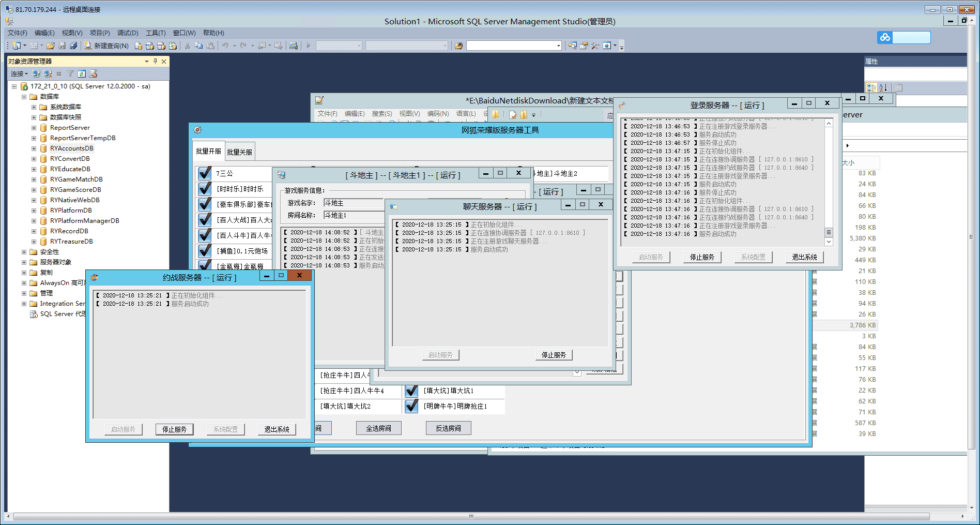This screenshot has height=525, width=980.
Task: Refresh Object Explorer with the refresh icon
Action: tap(82, 74)
